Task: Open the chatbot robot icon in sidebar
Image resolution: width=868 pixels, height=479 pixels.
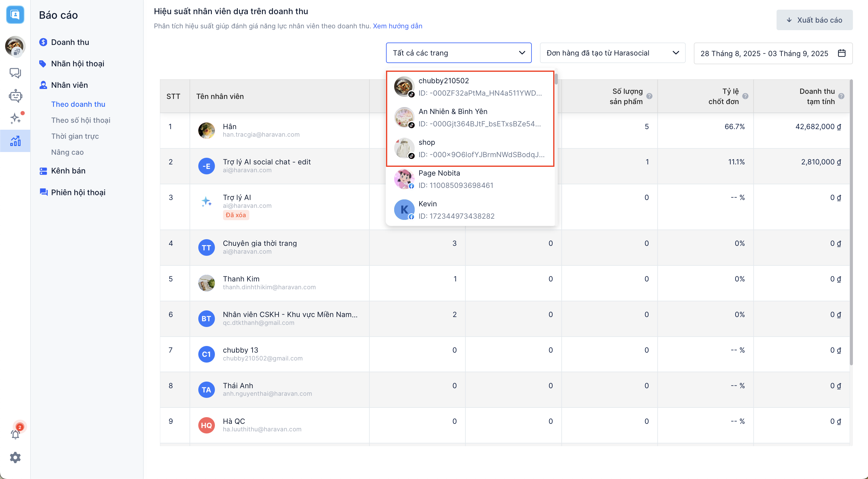Action: 15,96
